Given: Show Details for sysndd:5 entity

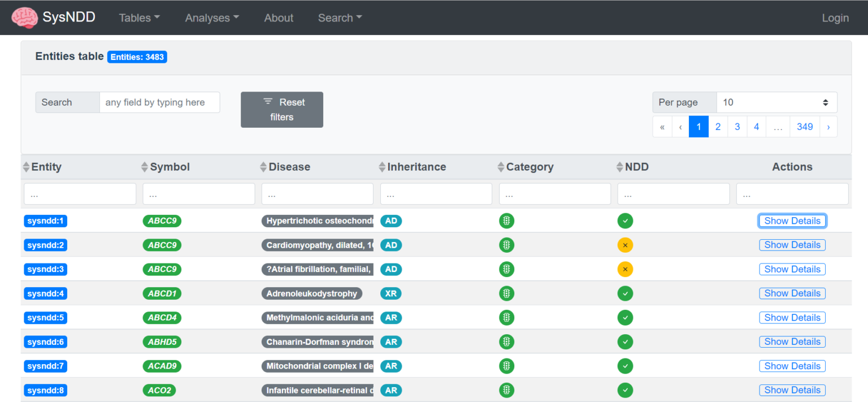Looking at the screenshot, I should (x=792, y=318).
